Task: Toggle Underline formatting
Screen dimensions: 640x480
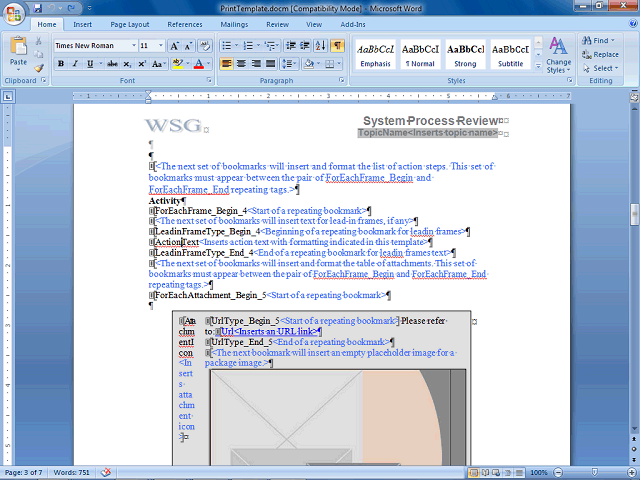Action: point(90,64)
